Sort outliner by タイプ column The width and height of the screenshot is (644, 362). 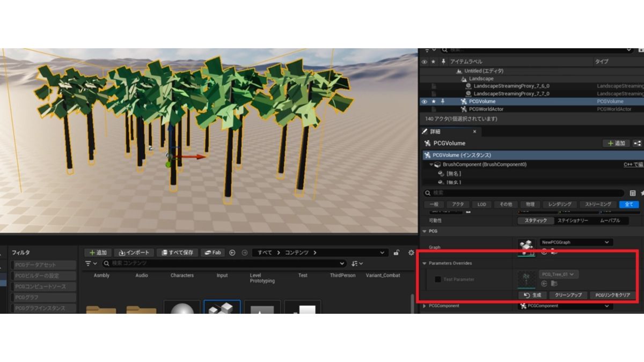(601, 62)
